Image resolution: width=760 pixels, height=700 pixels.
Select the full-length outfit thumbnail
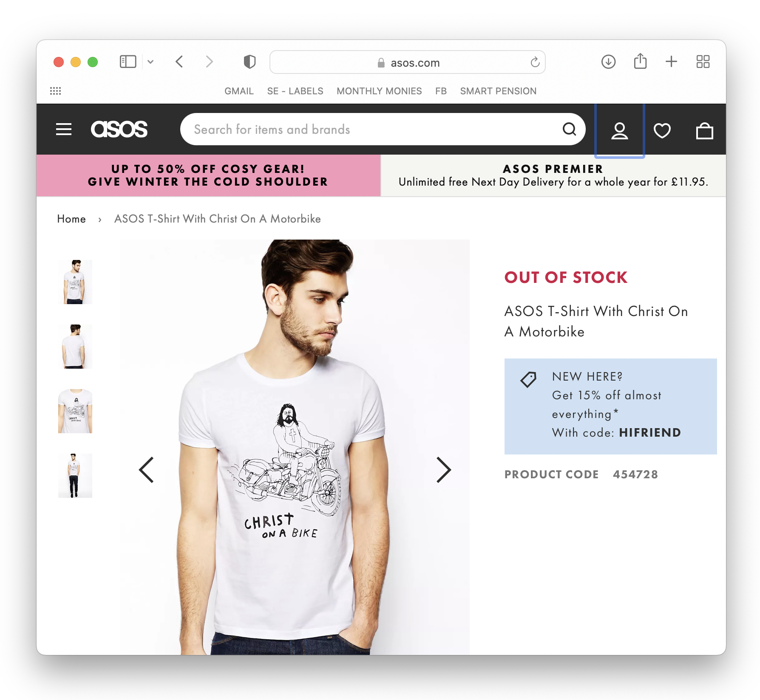tap(75, 476)
